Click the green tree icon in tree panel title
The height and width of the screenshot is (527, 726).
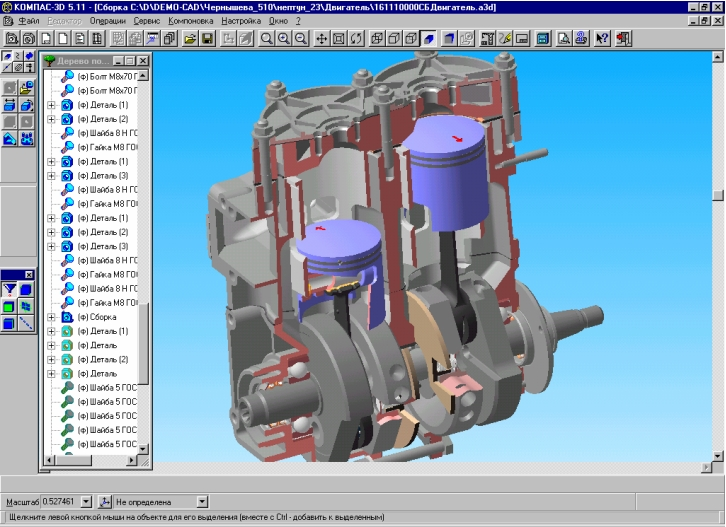(49, 61)
